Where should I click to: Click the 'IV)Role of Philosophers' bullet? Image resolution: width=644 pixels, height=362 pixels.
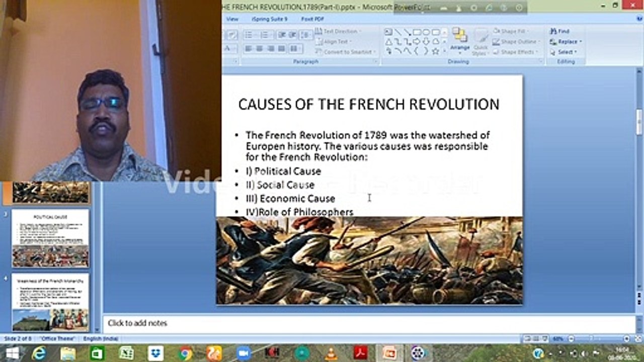299,212
